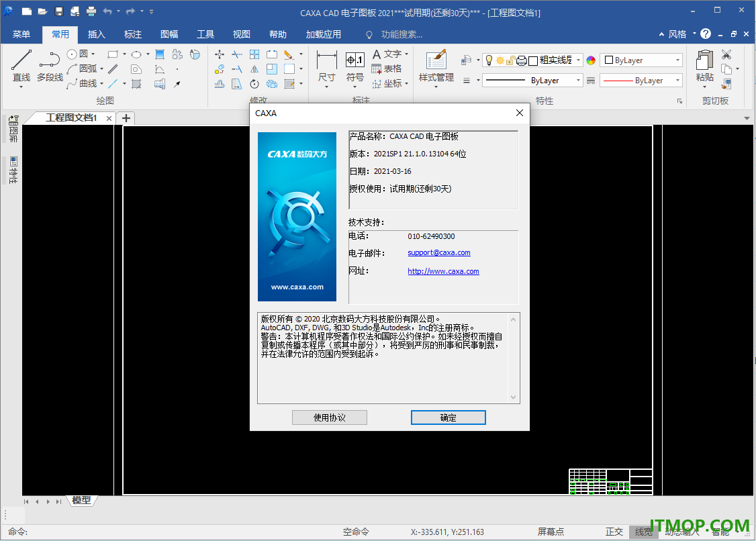Select the 曲线 spline curve tool
This screenshot has width=756, height=541.
click(x=83, y=83)
